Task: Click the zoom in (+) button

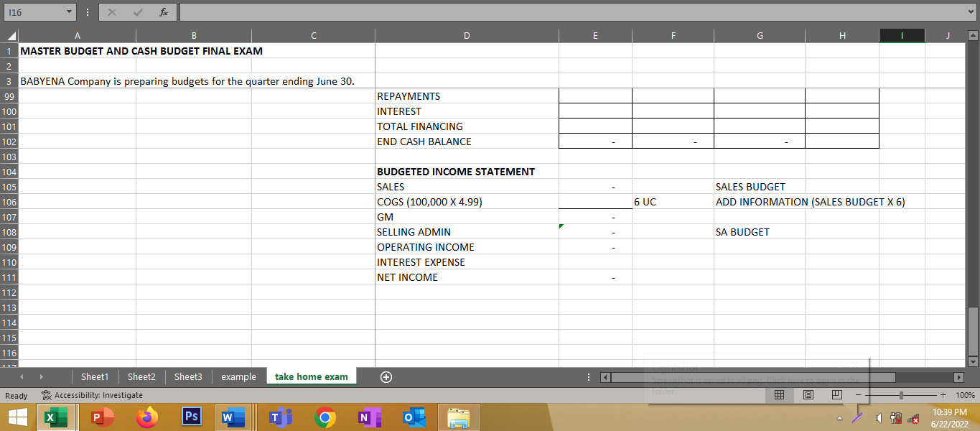Action: 943,394
